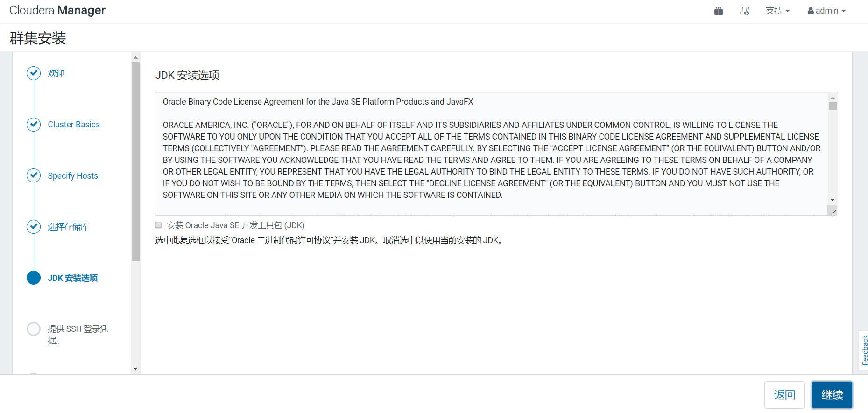The width and height of the screenshot is (868, 413).
Task: Open the admin user dropdown
Action: [x=826, y=11]
